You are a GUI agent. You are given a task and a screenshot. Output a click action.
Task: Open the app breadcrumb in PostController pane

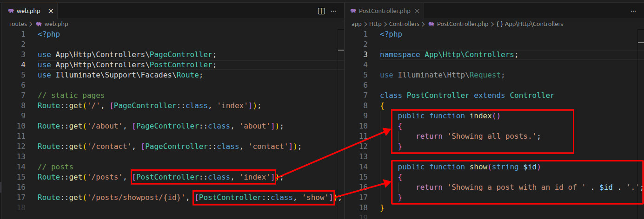[x=356, y=24]
